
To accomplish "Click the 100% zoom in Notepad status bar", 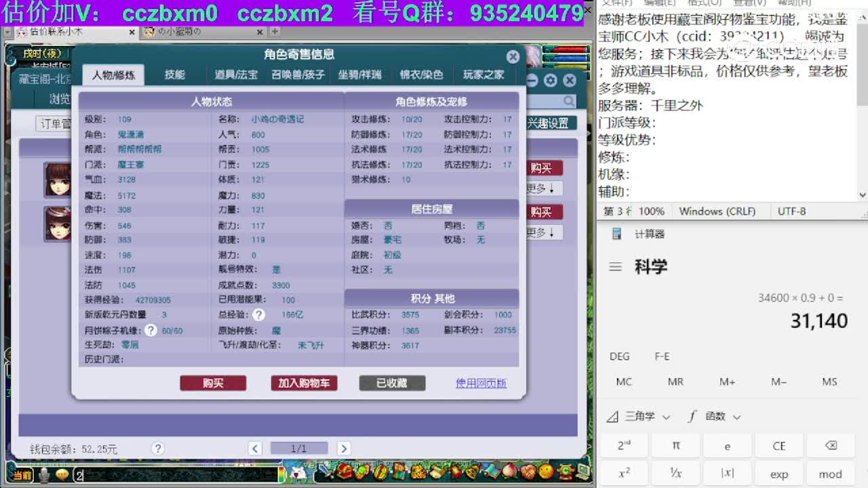I will 652,211.
